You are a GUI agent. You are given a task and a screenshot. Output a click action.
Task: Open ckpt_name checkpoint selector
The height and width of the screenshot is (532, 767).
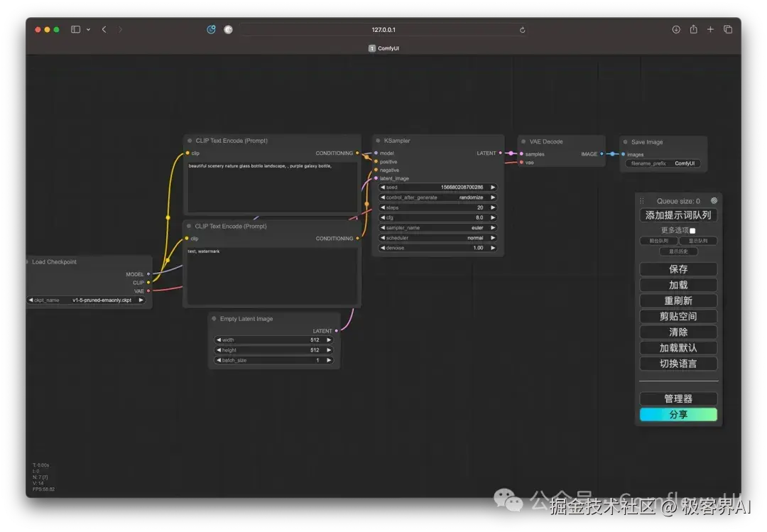click(86, 300)
